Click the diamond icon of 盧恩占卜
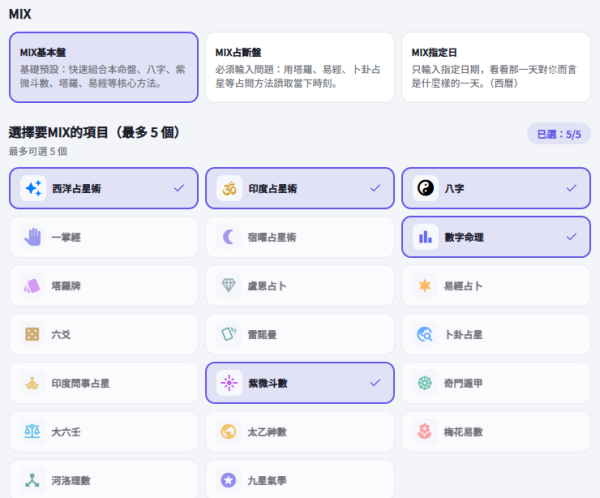This screenshot has width=600, height=498. [x=229, y=286]
